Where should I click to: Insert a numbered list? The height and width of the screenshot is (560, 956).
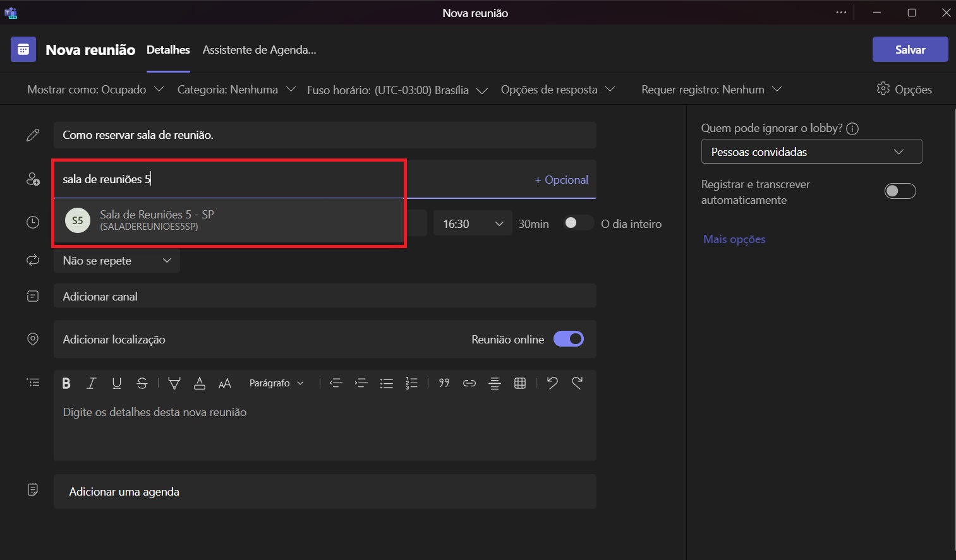click(411, 383)
